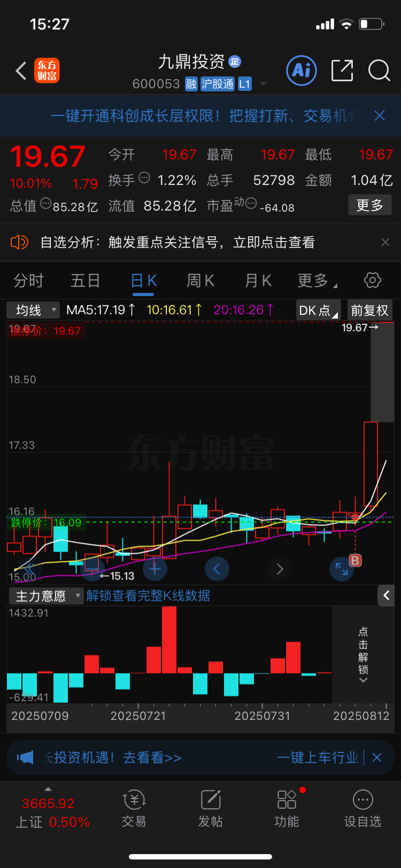Viewport: 401px width, 868px height.
Task: Open chart settings gear icon
Action: pyautogui.click(x=372, y=280)
